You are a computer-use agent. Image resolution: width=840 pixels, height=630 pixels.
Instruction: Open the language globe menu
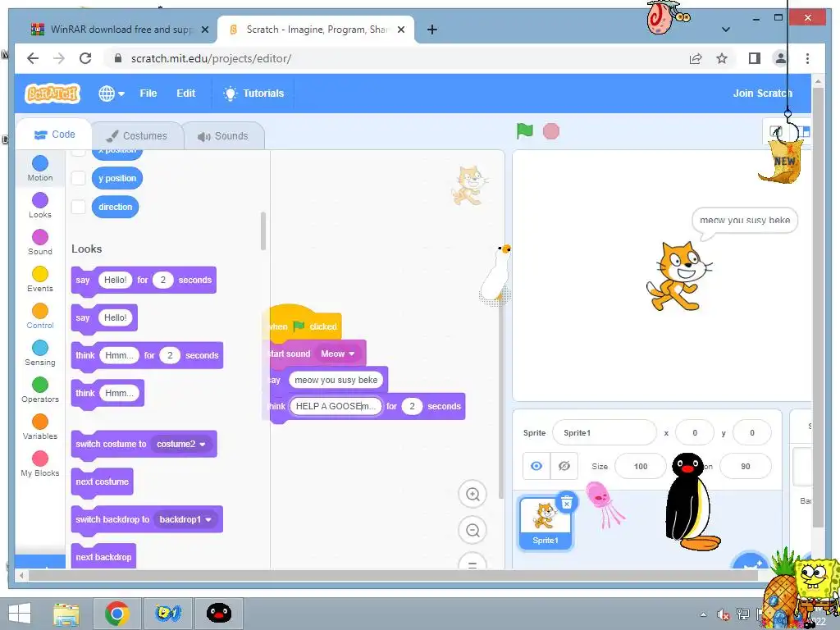pyautogui.click(x=112, y=94)
